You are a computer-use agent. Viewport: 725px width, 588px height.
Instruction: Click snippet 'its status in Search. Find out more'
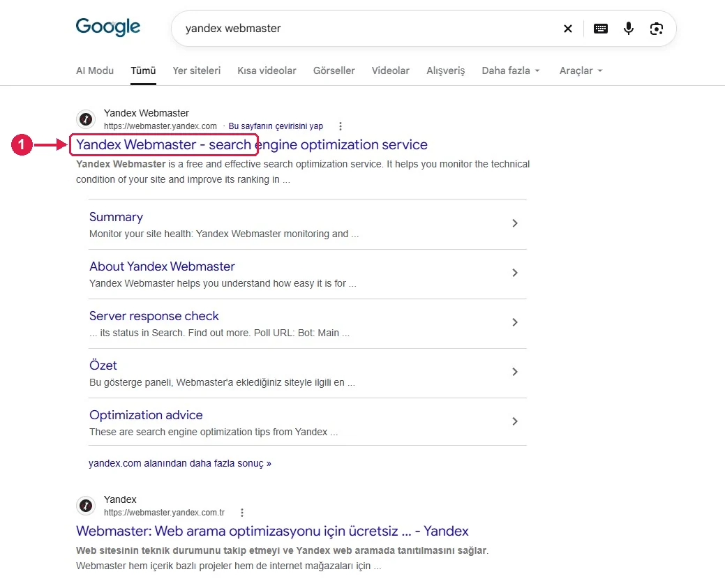220,333
